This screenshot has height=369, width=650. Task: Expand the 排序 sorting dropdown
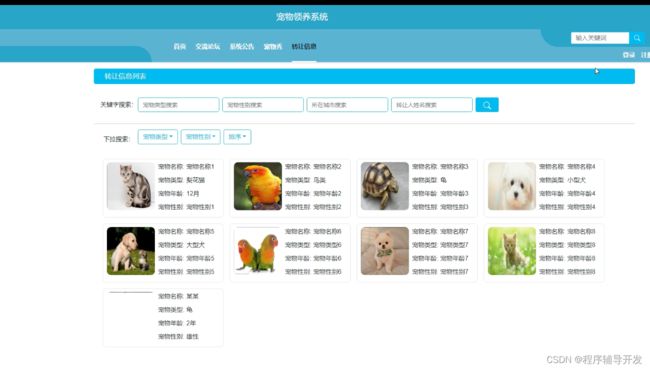237,137
